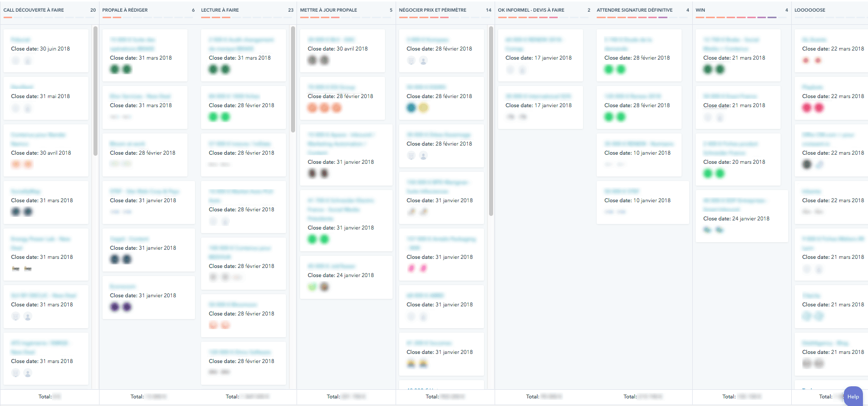Select the NÉGOCIER PRIX ET PÉRIMÈTRE column header
Screen dimensions: 868x406
(432, 10)
